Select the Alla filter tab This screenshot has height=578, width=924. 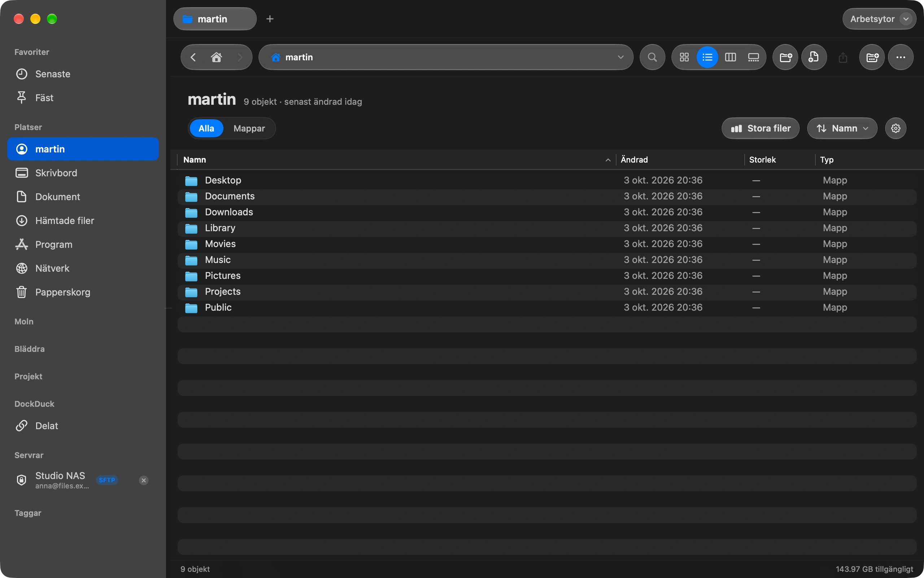coord(206,129)
